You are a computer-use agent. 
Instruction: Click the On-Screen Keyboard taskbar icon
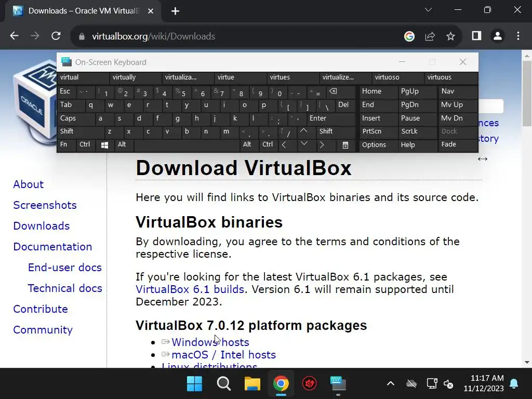338,384
